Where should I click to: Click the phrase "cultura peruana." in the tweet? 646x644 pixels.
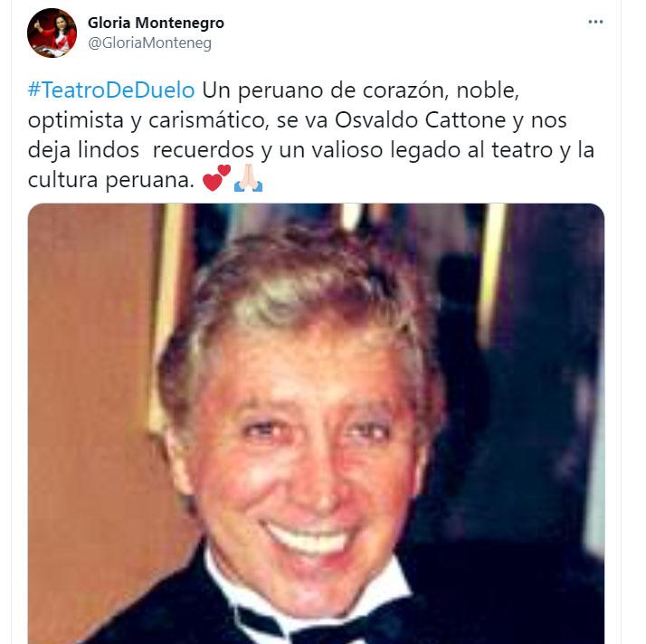(110, 180)
